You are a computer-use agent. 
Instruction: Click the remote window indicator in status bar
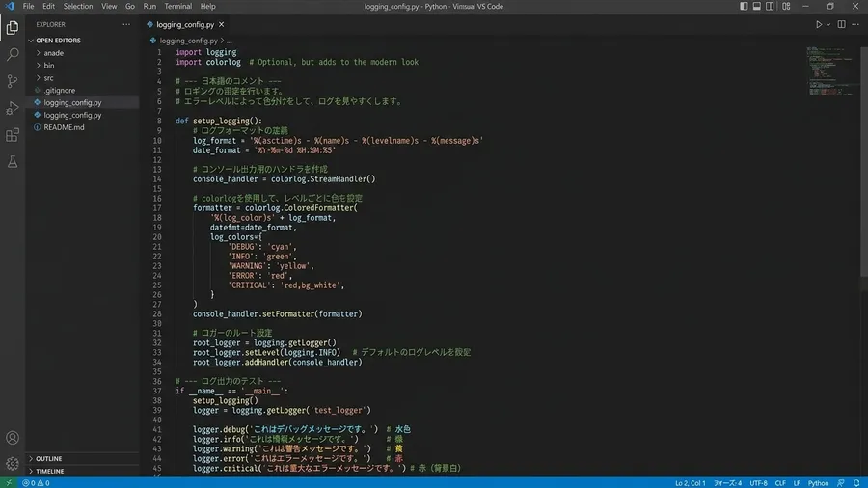pos(9,483)
